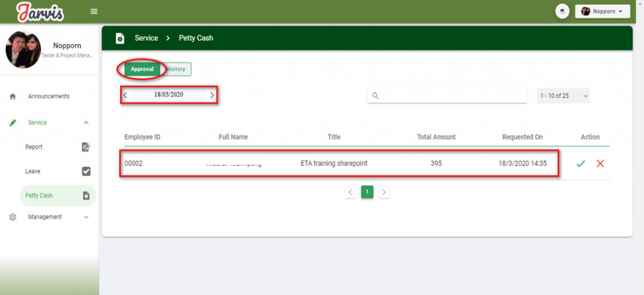Switch to the History tab

coord(177,69)
